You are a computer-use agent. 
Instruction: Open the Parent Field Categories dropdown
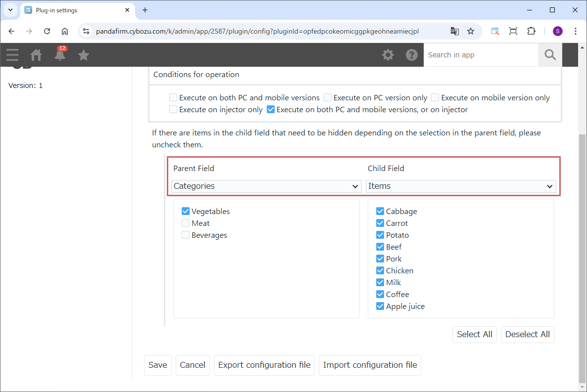(266, 186)
